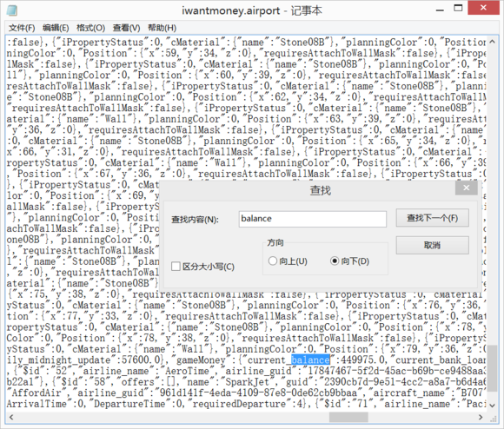504x429 pixels.
Task: Close the Find dialog with X icon
Action: pyautogui.click(x=466, y=188)
